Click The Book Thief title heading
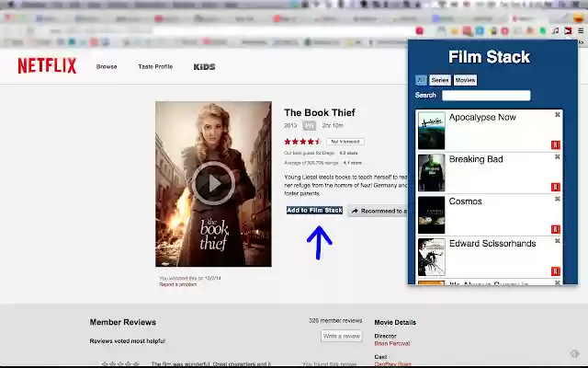This screenshot has width=588, height=368. [x=320, y=112]
